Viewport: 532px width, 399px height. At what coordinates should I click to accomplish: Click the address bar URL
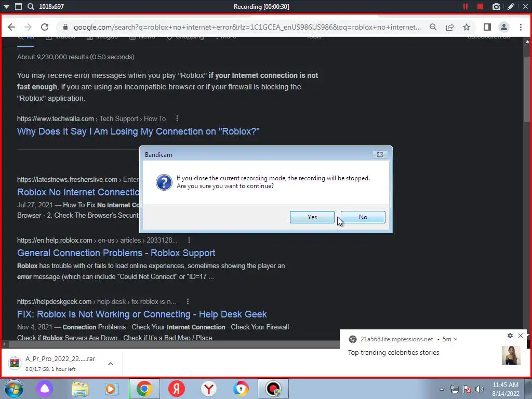[x=247, y=27]
